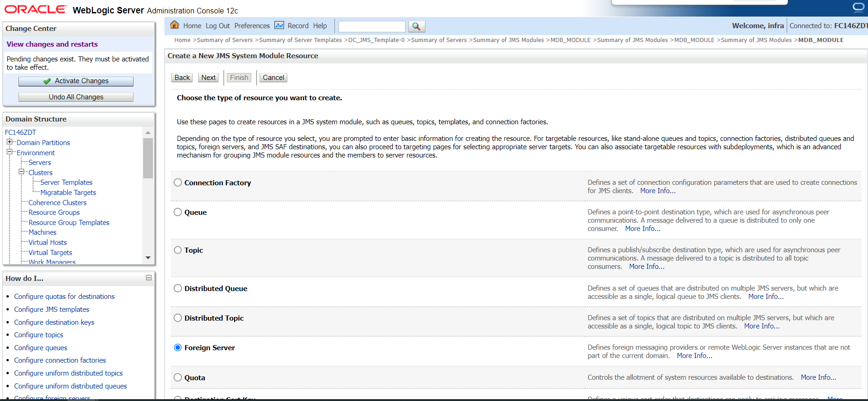The width and height of the screenshot is (868, 401).
Task: Open Resource Groups tree item
Action: click(54, 213)
